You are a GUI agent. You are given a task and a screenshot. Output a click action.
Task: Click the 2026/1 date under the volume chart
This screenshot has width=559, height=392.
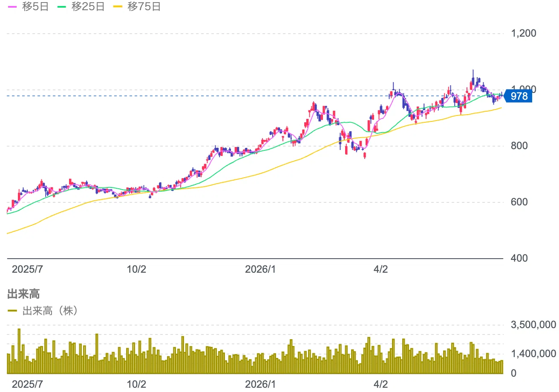(262, 384)
